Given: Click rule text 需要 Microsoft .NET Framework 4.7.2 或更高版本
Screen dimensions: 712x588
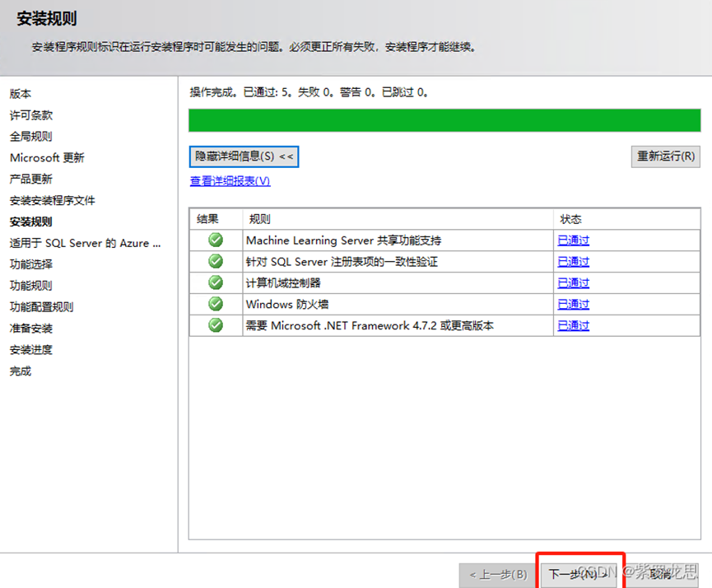Looking at the screenshot, I should pyautogui.click(x=370, y=326).
